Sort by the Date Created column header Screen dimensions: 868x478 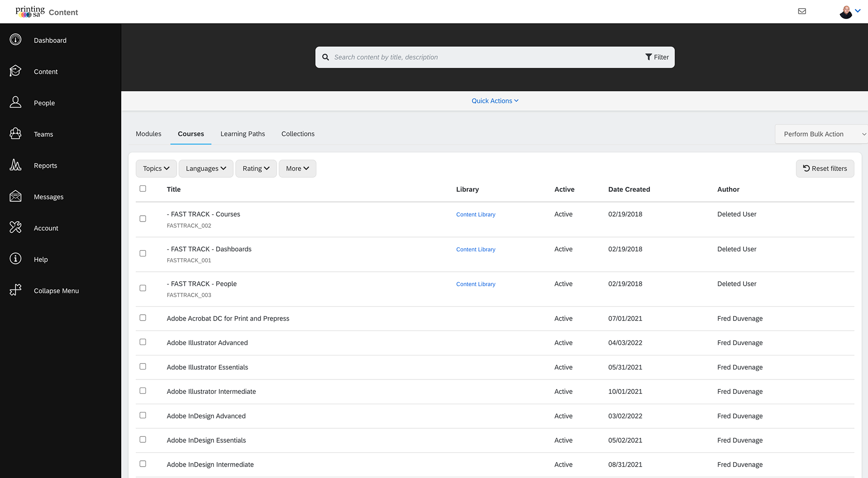629,189
